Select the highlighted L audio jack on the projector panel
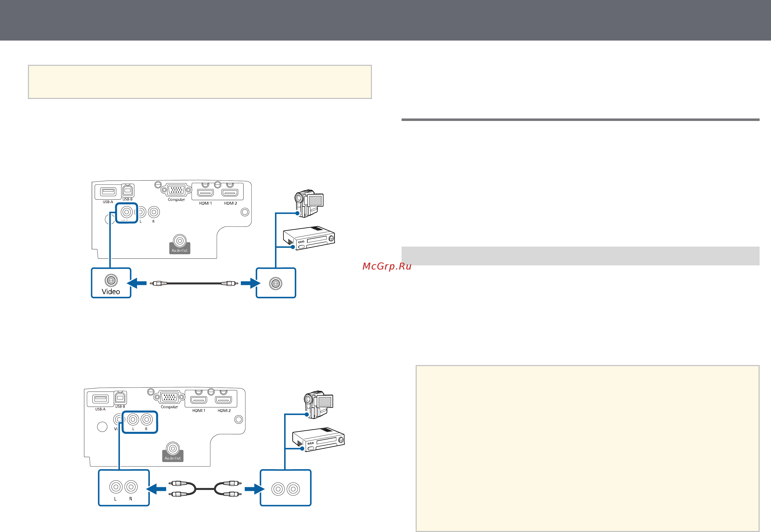Screen dimensions: 771x532 (x=133, y=419)
